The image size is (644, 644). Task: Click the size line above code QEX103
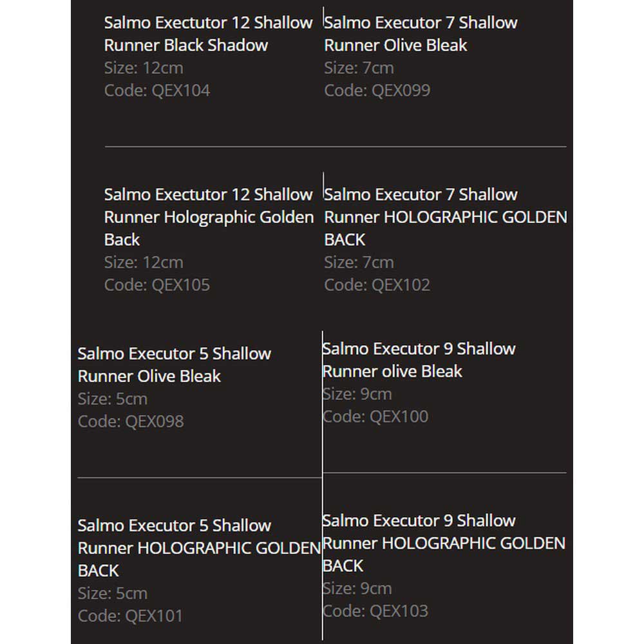coord(357,588)
